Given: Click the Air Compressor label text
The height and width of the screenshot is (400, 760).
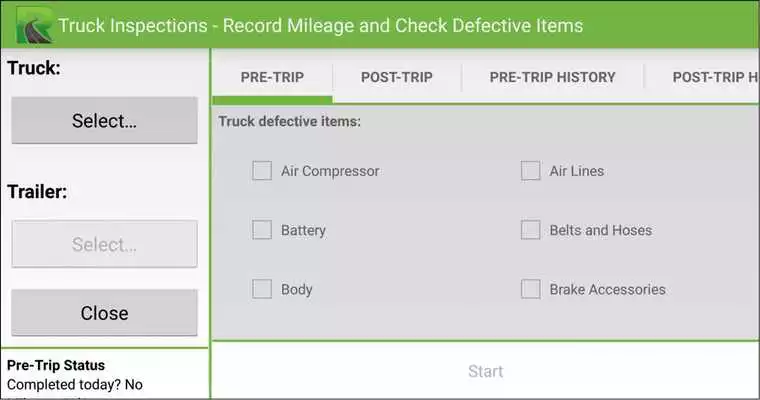Looking at the screenshot, I should pos(330,171).
